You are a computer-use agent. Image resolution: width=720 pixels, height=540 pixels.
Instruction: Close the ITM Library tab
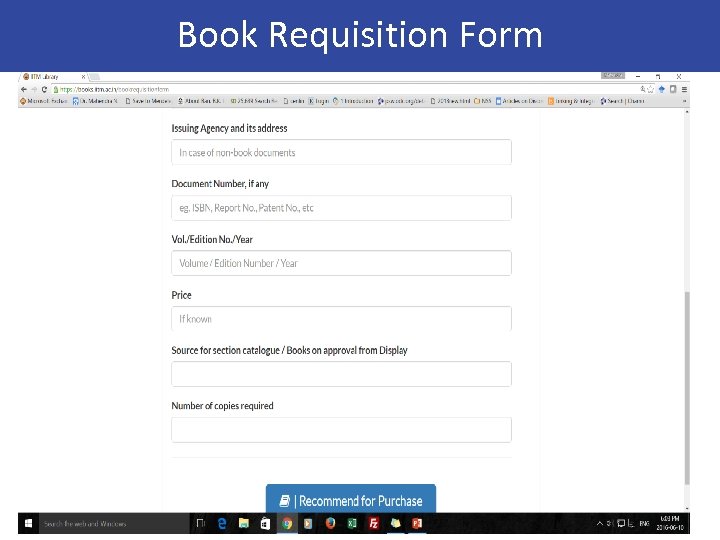tap(83, 77)
